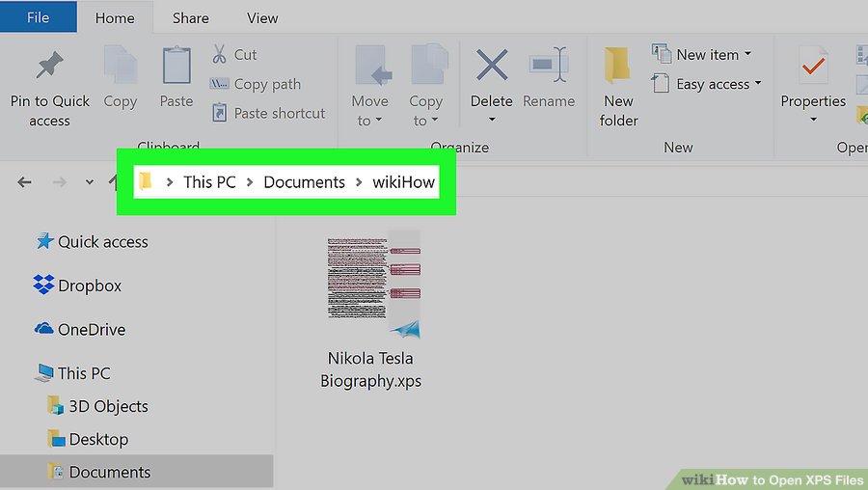This screenshot has height=490, width=868.
Task: Select Documents label in navigation pane
Action: (x=110, y=472)
